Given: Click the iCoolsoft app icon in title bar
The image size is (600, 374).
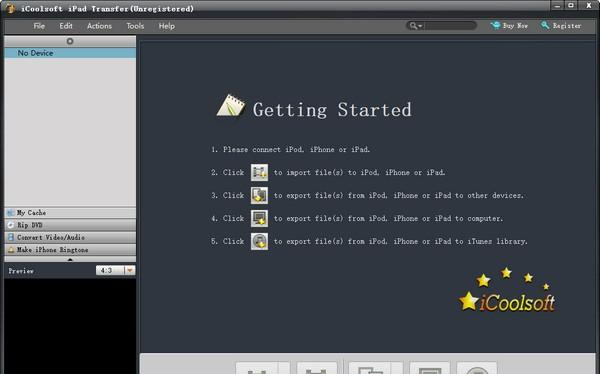Looking at the screenshot, I should [10, 8].
